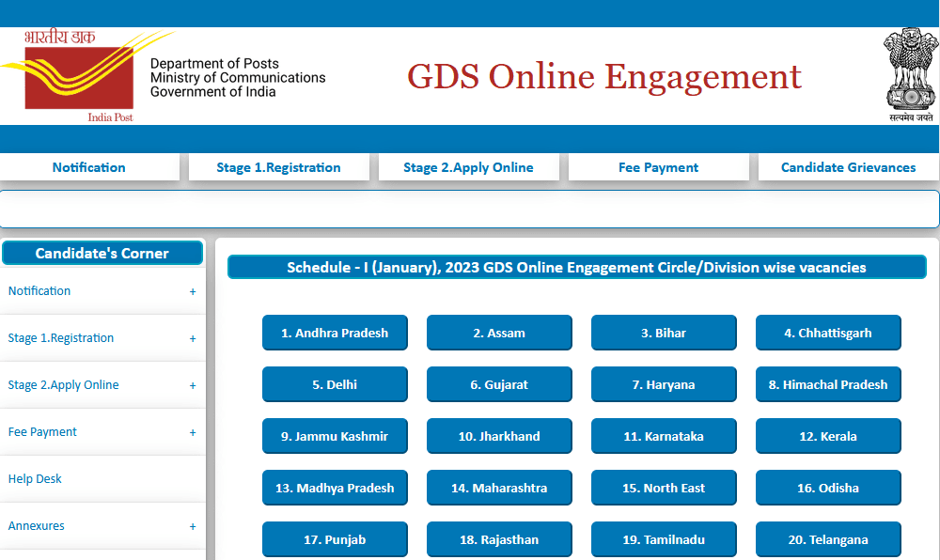Viewport: 940px width, 560px height.
Task: Open the 10. Jharkhand vacancies
Action: click(499, 436)
